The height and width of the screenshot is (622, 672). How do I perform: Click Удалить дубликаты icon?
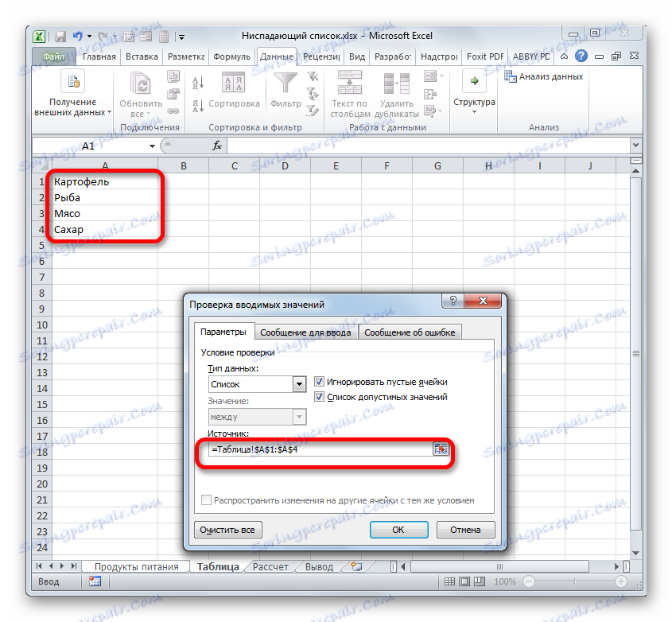(396, 83)
